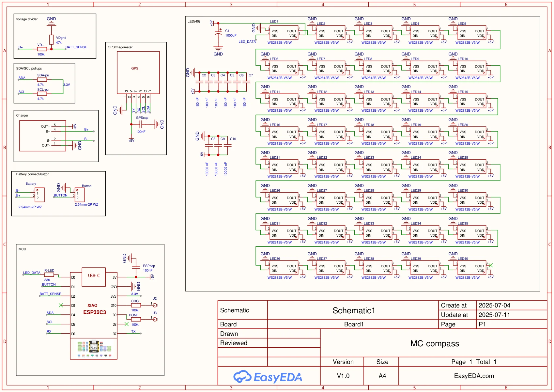Click the '100nF' value under GPScap
The width and height of the screenshot is (554, 392).
[141, 132]
